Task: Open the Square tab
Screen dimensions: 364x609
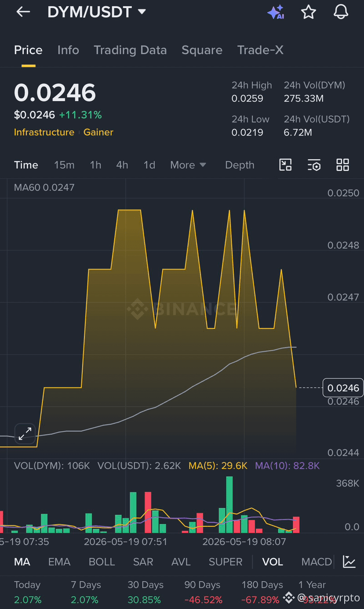Action: [x=202, y=50]
